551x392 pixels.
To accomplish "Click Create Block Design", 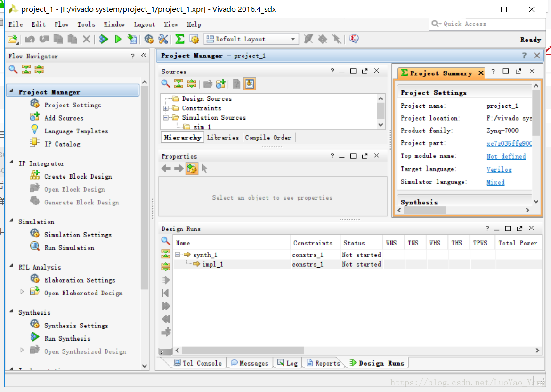I will [78, 177].
